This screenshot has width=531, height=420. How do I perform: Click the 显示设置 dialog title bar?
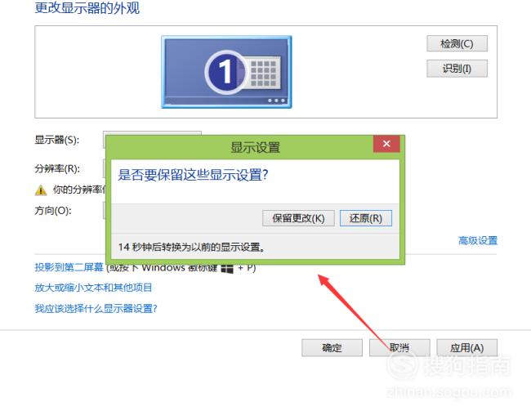click(239, 147)
